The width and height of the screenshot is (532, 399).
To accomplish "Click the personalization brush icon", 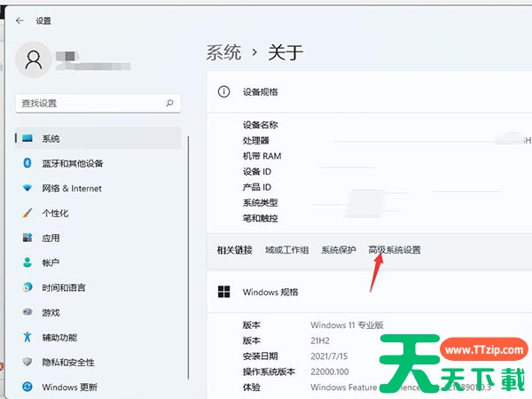I will [27, 213].
